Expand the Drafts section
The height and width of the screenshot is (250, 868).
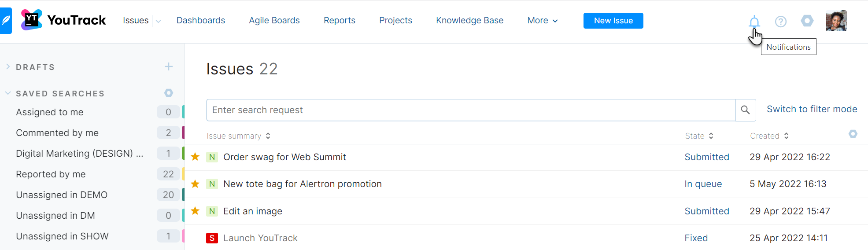click(8, 67)
